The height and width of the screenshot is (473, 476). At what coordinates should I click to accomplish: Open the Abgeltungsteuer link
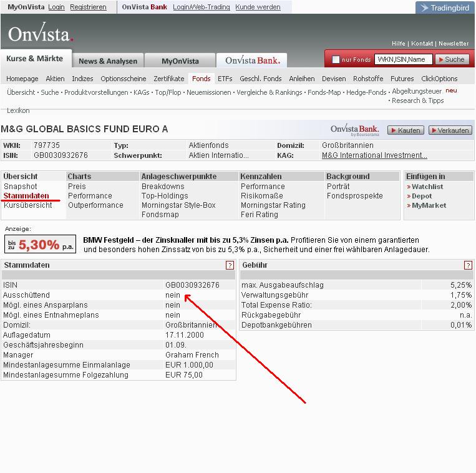pos(417,91)
